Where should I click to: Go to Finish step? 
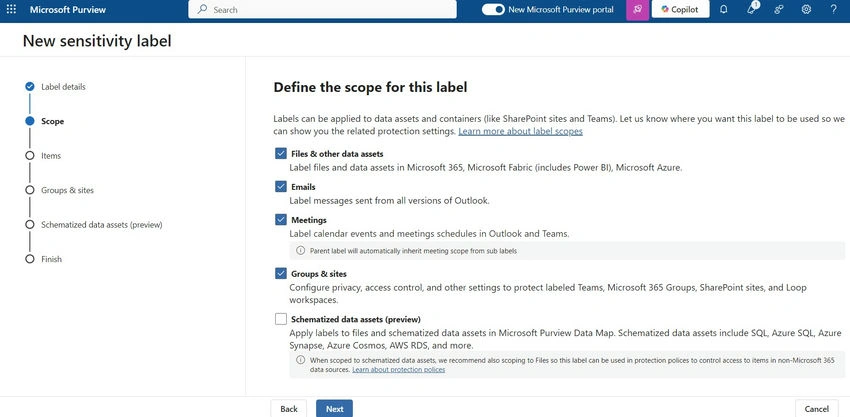coord(51,259)
